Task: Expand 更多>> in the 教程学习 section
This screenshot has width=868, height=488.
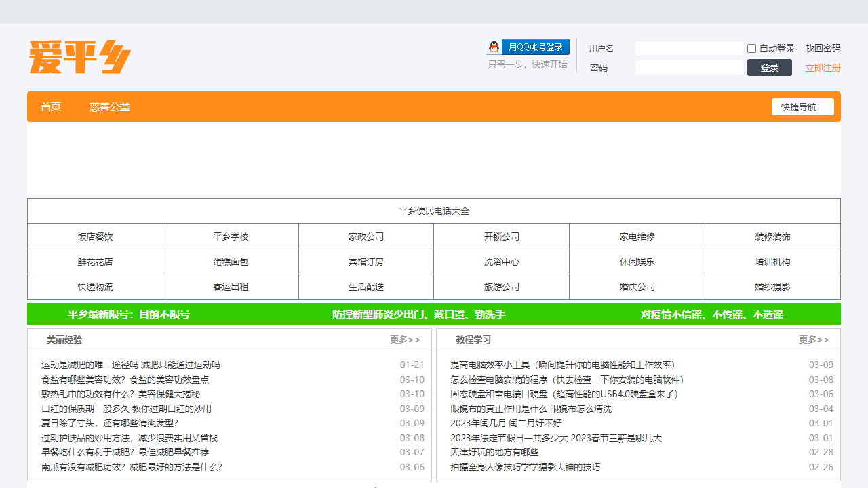Action: pyautogui.click(x=814, y=340)
